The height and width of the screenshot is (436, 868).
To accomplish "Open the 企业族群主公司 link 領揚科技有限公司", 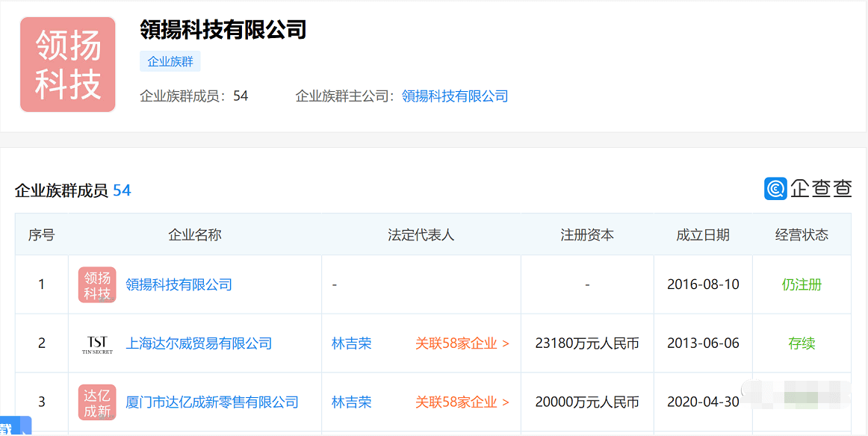I will (x=455, y=96).
